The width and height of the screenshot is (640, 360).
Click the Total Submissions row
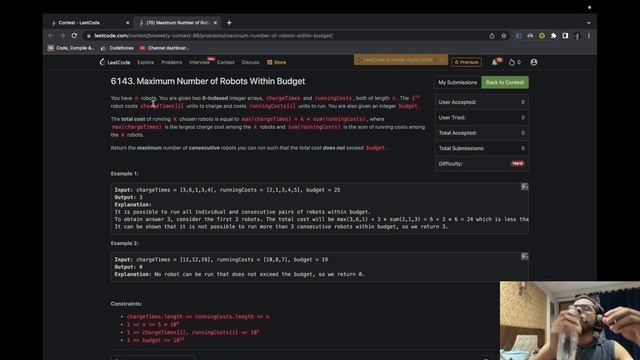pos(482,149)
